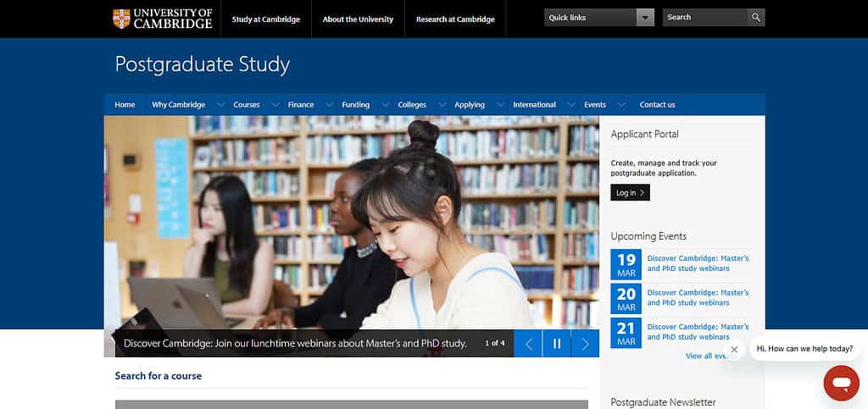Viewport: 868px width, 409px height.
Task: Select the Applying nav item
Action: (470, 104)
